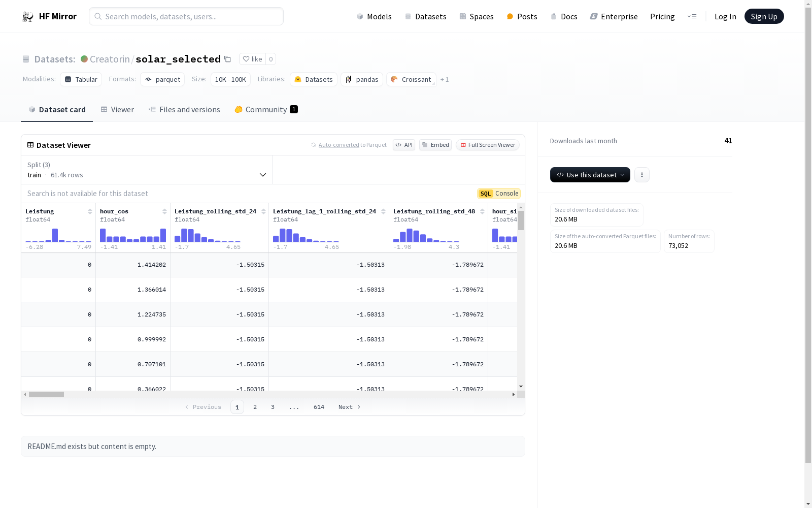Image resolution: width=812 pixels, height=508 pixels.
Task: Click the table's horizontal scrollbar thumb
Action: pos(46,395)
